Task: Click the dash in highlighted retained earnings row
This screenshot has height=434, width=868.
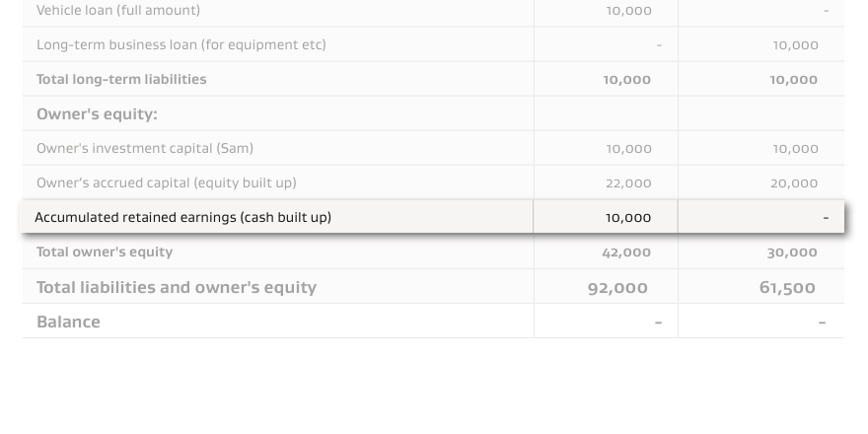Action: click(x=826, y=218)
